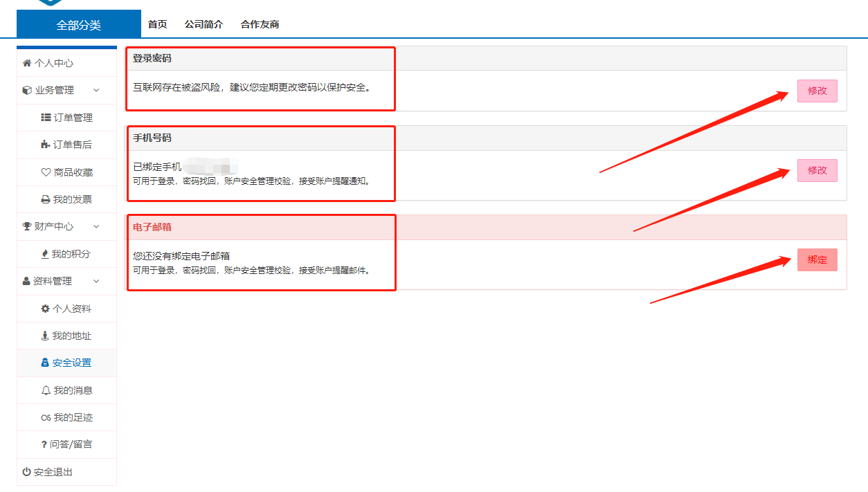
Task: Open 个人中心 in the sidebar
Action: tap(66, 63)
